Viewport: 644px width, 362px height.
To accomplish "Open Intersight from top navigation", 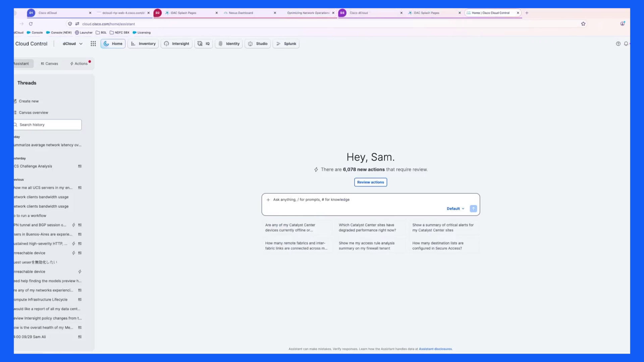I will 177,44.
